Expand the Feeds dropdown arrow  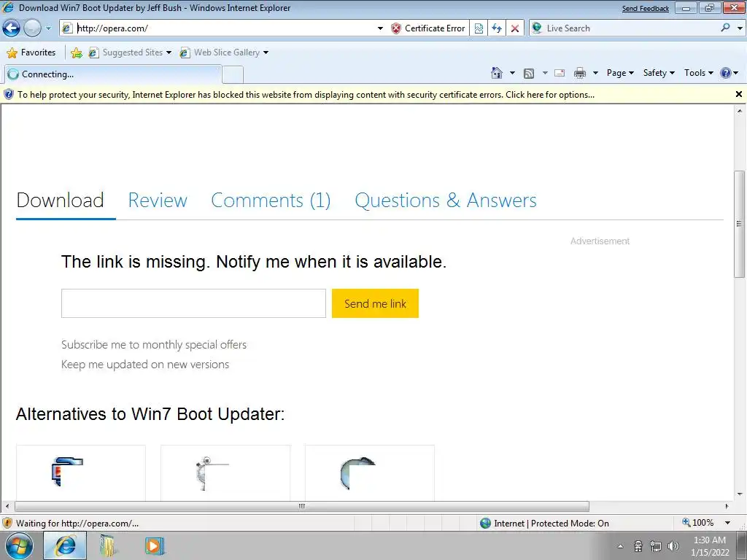tap(545, 73)
